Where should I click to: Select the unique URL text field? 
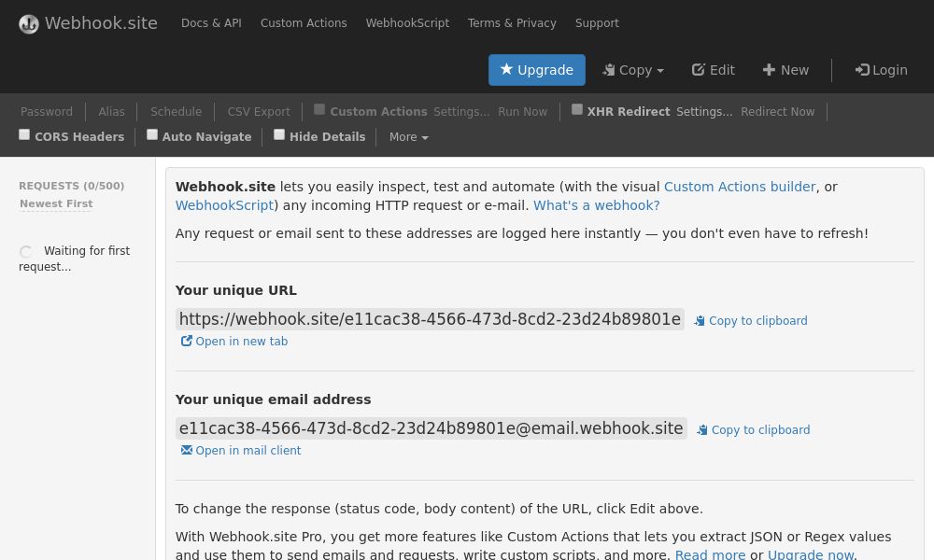(430, 319)
